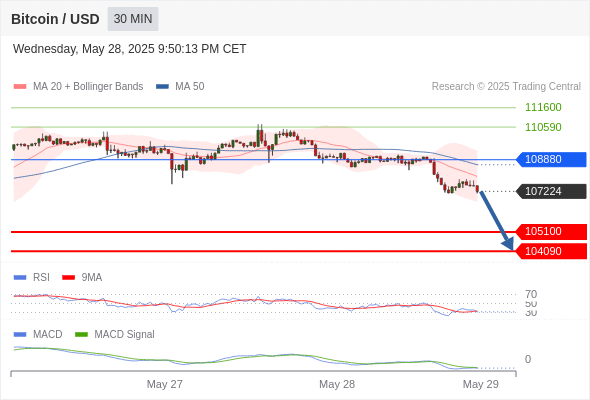Click the red 105100 support price tag
590x400 pixels.
click(x=551, y=231)
